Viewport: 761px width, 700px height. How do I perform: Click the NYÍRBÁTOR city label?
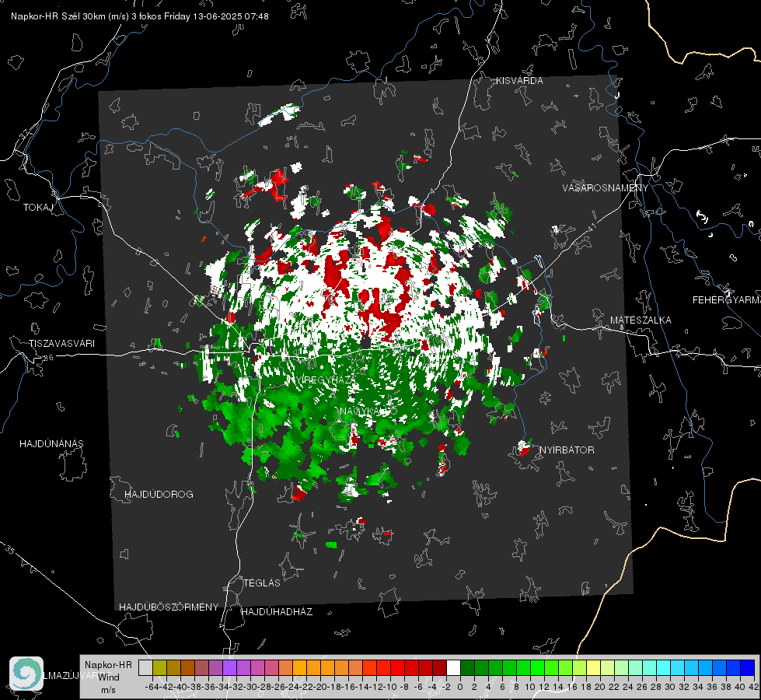(x=567, y=450)
